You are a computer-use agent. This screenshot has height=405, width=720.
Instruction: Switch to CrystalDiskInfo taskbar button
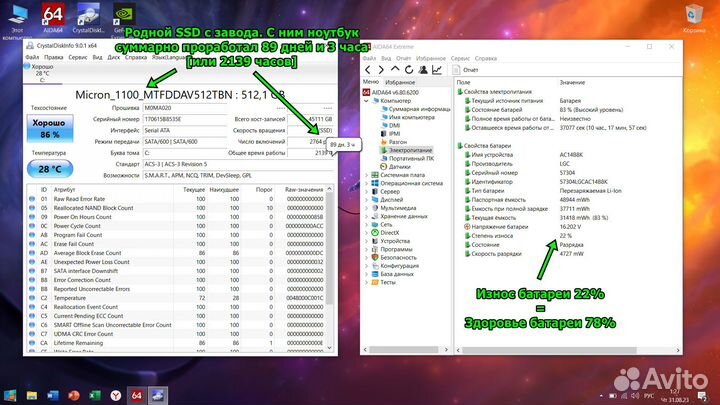(x=158, y=395)
